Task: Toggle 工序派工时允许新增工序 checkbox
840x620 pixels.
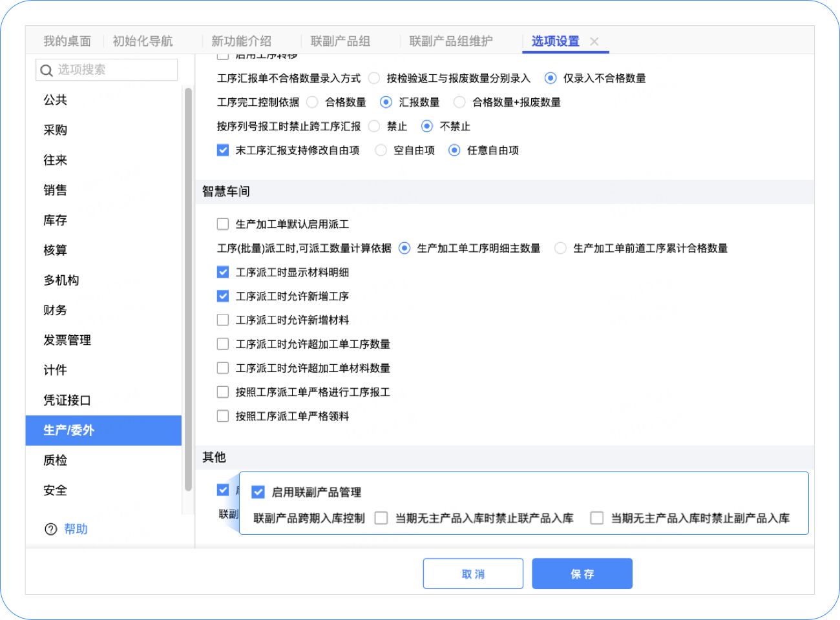Action: coord(223,296)
